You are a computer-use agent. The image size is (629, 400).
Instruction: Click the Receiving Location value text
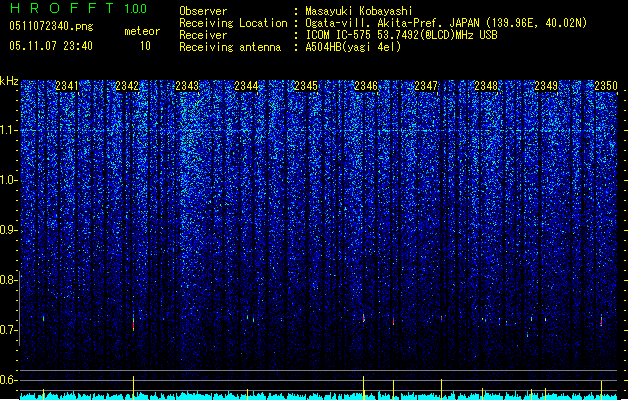[x=446, y=23]
